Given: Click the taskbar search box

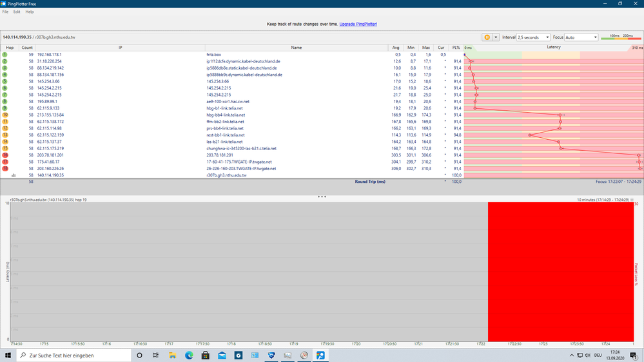Looking at the screenshot, I should (74, 356).
